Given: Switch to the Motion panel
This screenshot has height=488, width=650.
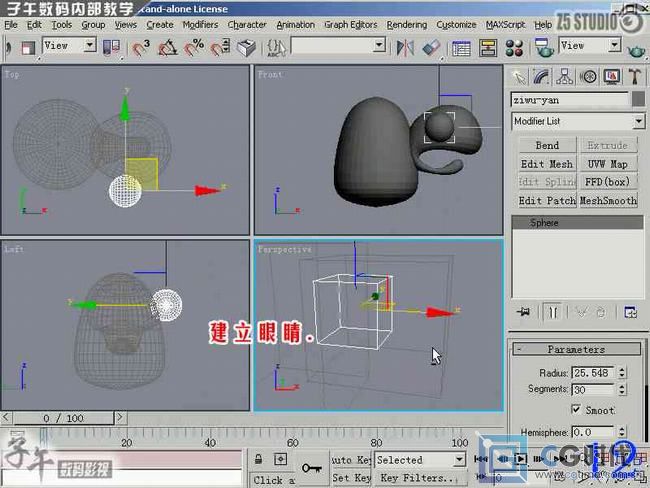Looking at the screenshot, I should pyautogui.click(x=588, y=77).
